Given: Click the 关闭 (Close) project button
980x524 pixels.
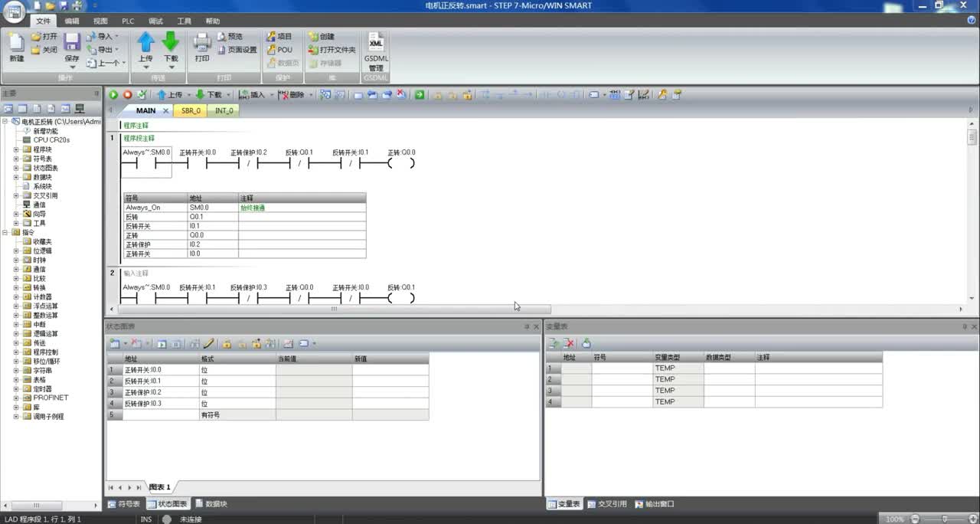Looking at the screenshot, I should coord(44,50).
